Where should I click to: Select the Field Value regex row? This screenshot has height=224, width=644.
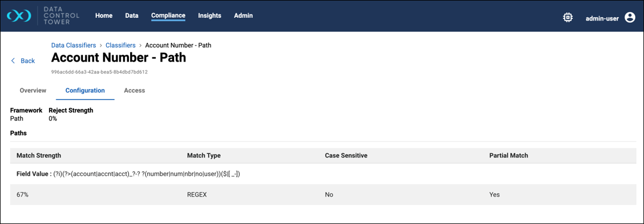tap(128, 174)
